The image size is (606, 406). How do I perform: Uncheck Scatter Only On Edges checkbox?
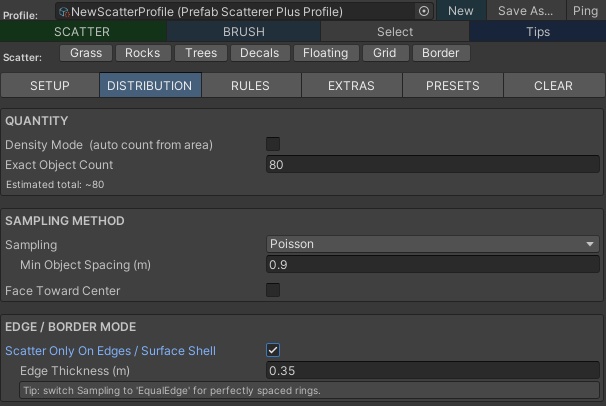pyautogui.click(x=273, y=350)
